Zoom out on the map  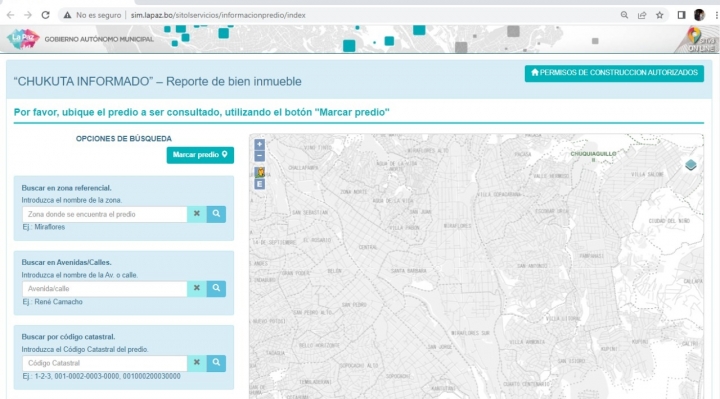(259, 156)
